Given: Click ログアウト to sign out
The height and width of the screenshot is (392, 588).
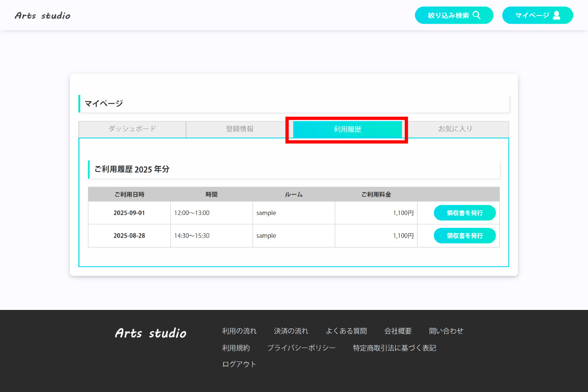Looking at the screenshot, I should 239,364.
